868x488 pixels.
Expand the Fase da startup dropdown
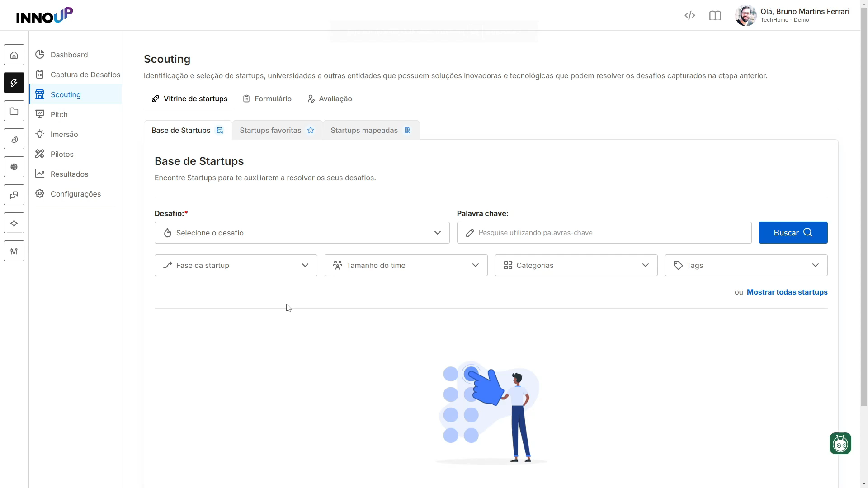coord(236,265)
